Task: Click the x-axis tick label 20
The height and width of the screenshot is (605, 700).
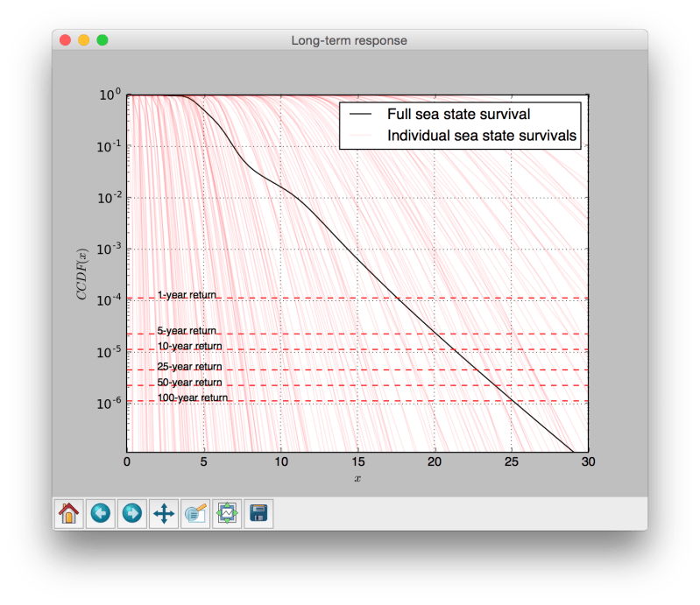Action: [x=435, y=461]
